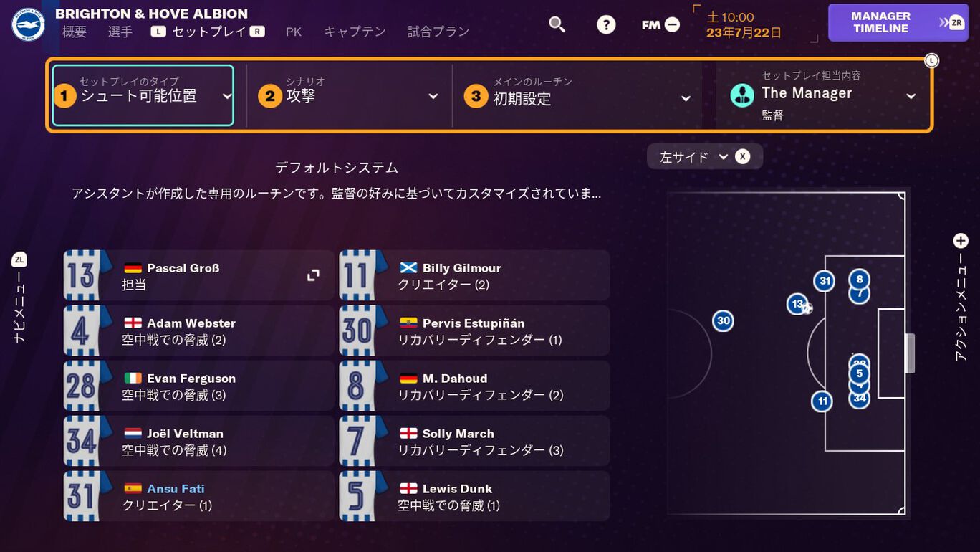Click the FM menu icon
Screen dimensions: 980x552
(660, 25)
